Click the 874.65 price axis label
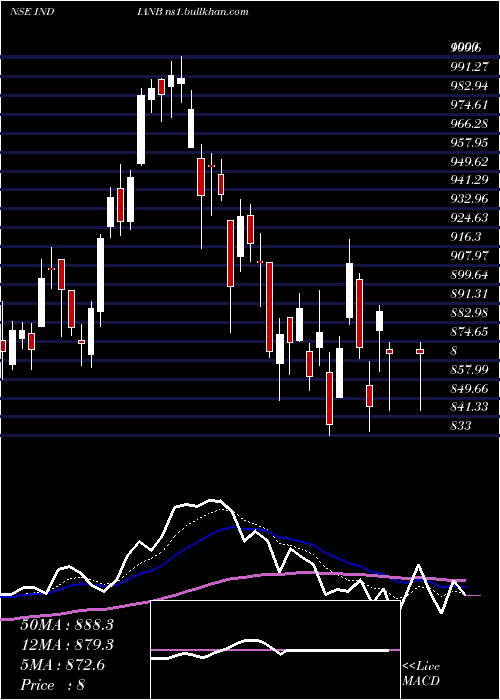 point(469,331)
